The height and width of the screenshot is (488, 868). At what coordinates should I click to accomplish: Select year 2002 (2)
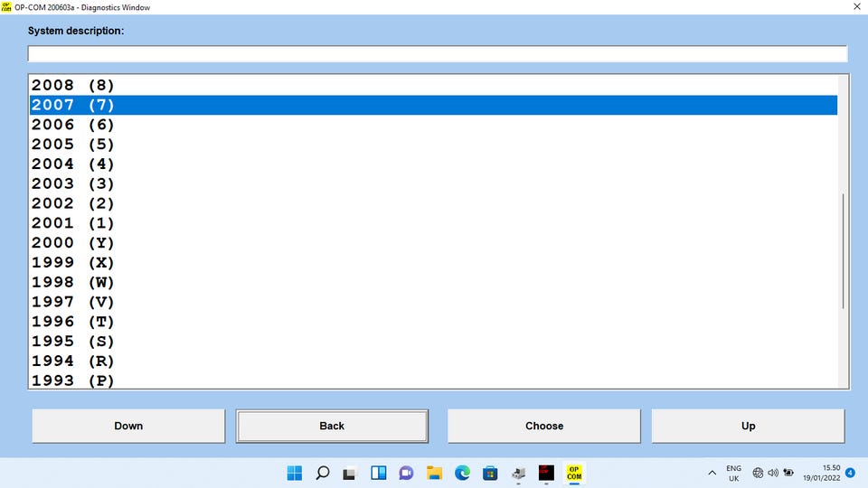433,203
